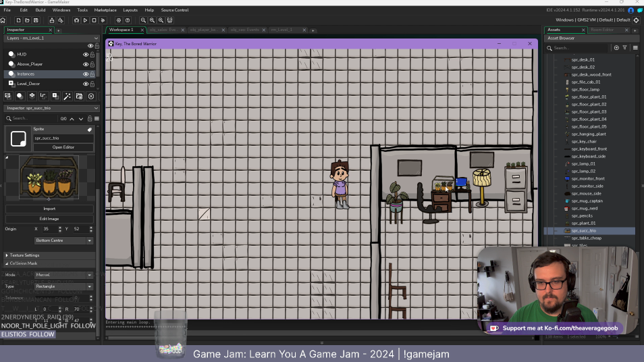Open the collision Type Rectangle dropdown
The width and height of the screenshot is (644, 362).
63,286
